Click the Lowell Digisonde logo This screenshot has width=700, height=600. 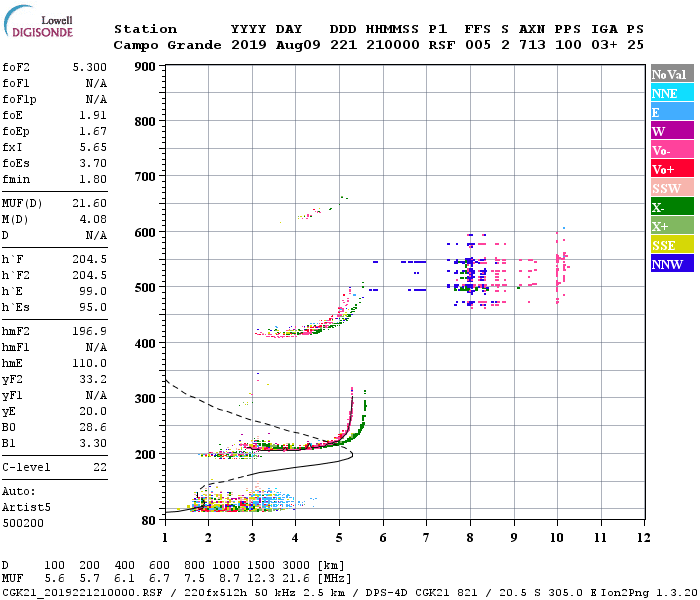(x=38, y=22)
